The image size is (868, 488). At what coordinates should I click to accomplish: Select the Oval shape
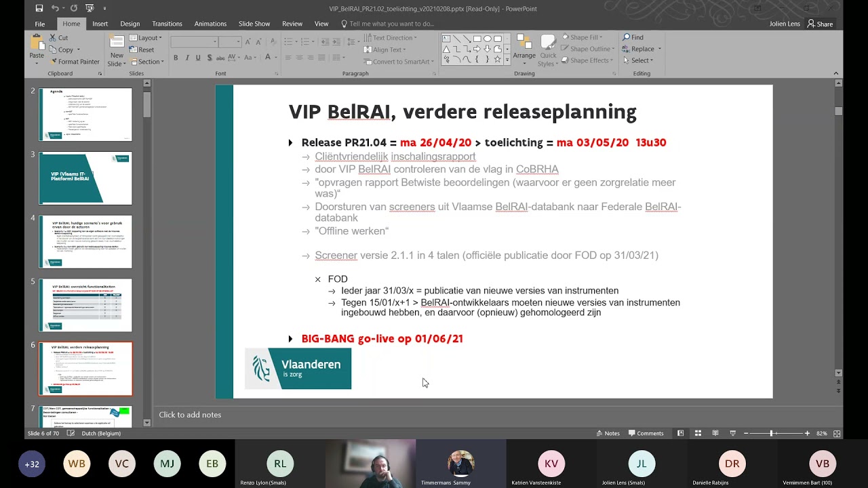[487, 39]
